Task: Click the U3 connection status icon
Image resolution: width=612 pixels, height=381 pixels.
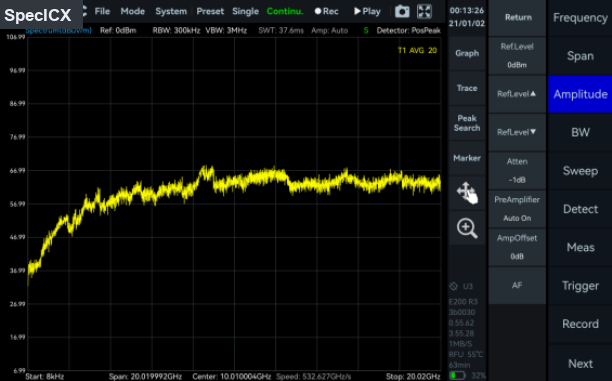Action: 454,287
